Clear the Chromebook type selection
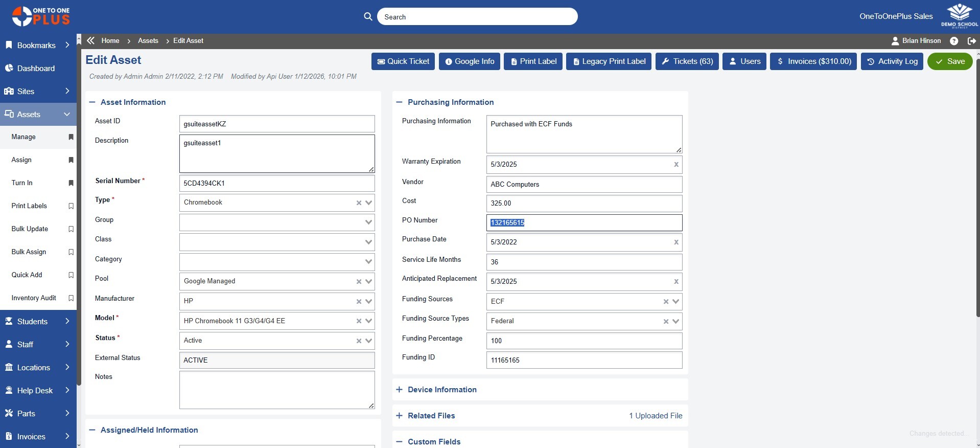 [x=359, y=203]
